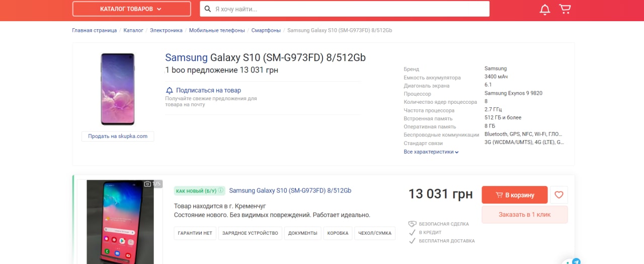Image resolution: width=644 pixels, height=264 pixels.
Task: Click Заказать в 1 клик button
Action: tap(525, 215)
